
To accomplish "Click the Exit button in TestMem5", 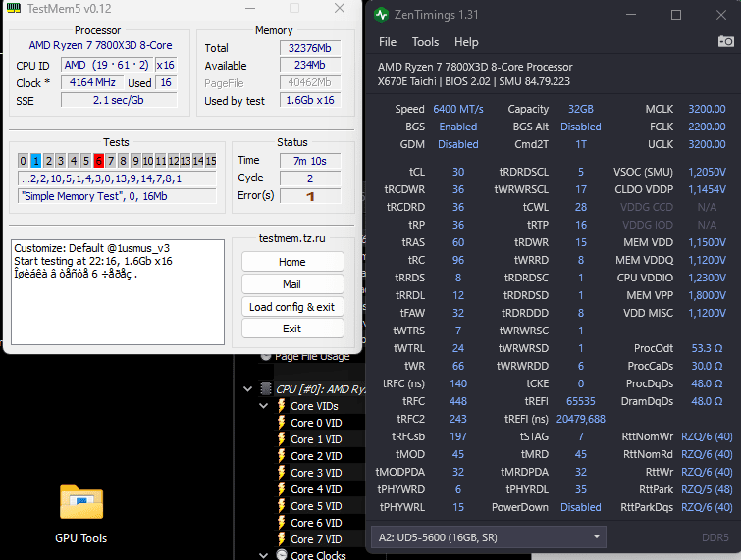I will 292,329.
